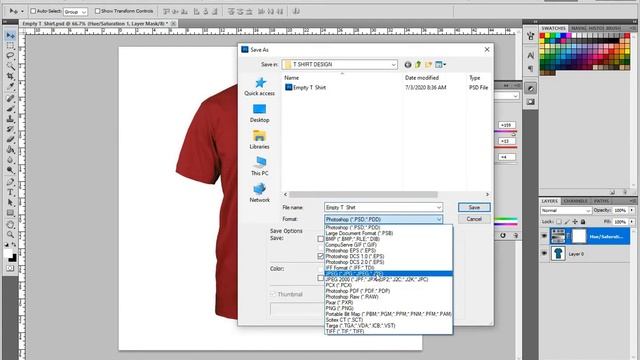Go to This PC location
This screenshot has width=640, height=360.
[260, 166]
